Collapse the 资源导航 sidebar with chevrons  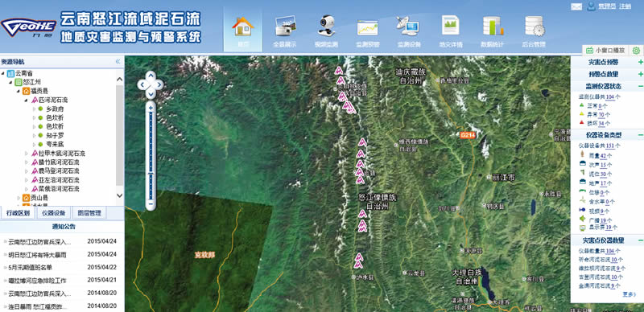[118, 62]
